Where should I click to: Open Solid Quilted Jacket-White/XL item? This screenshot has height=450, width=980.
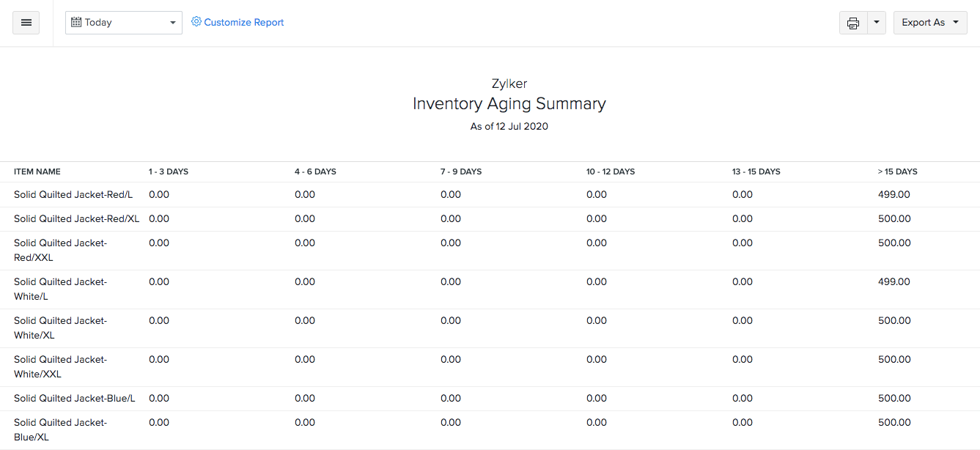60,328
